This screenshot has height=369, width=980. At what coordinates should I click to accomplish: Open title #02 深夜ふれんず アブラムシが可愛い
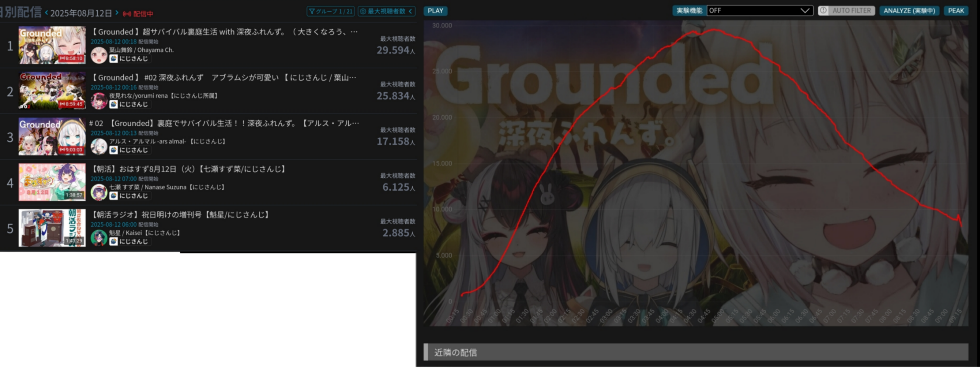[224, 78]
